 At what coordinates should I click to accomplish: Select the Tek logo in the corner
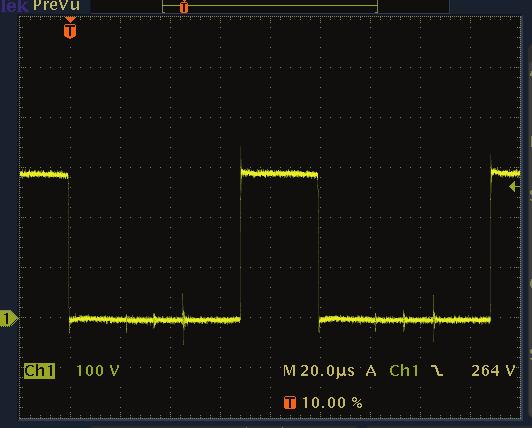pyautogui.click(x=14, y=5)
